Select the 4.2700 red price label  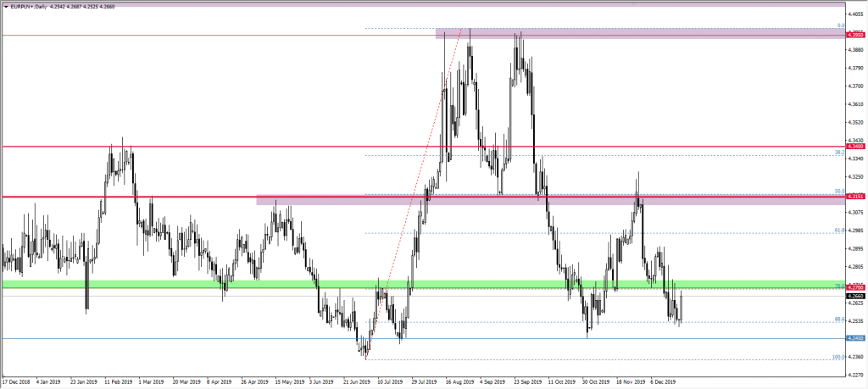[x=856, y=288]
